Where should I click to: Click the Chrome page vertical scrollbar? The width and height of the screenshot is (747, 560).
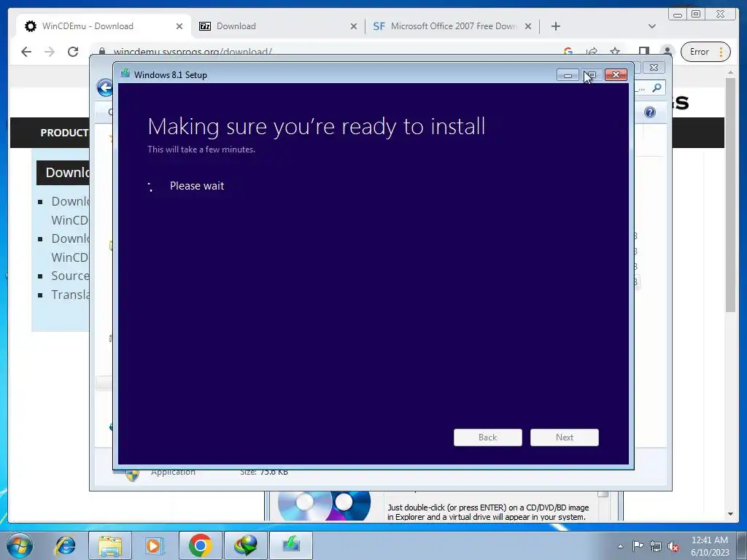click(x=730, y=195)
